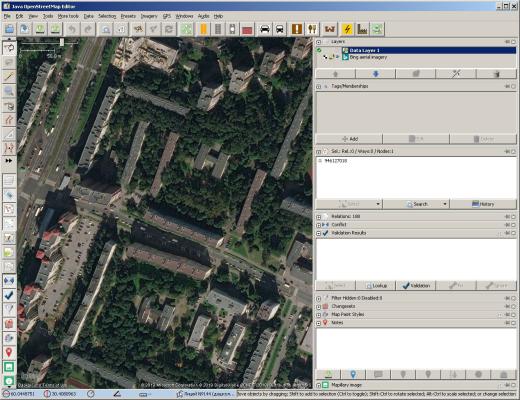Screen dimensions: 520x400
Task: Click the Validation button
Action: (416, 286)
